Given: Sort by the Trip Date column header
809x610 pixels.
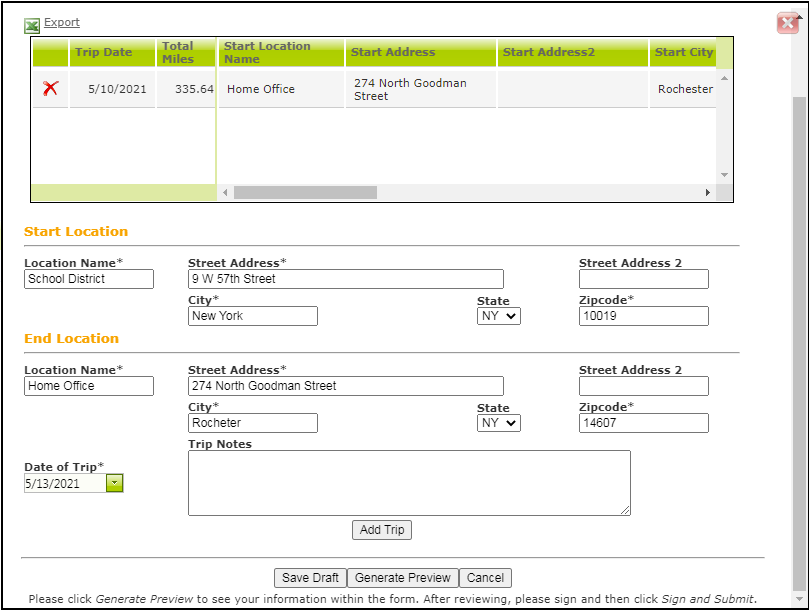Looking at the screenshot, I should (104, 50).
